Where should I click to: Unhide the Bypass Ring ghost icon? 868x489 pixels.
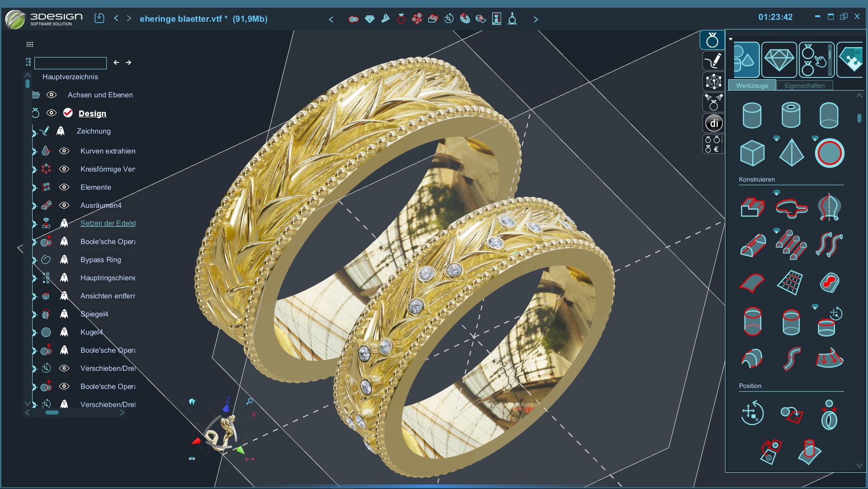coord(64,259)
